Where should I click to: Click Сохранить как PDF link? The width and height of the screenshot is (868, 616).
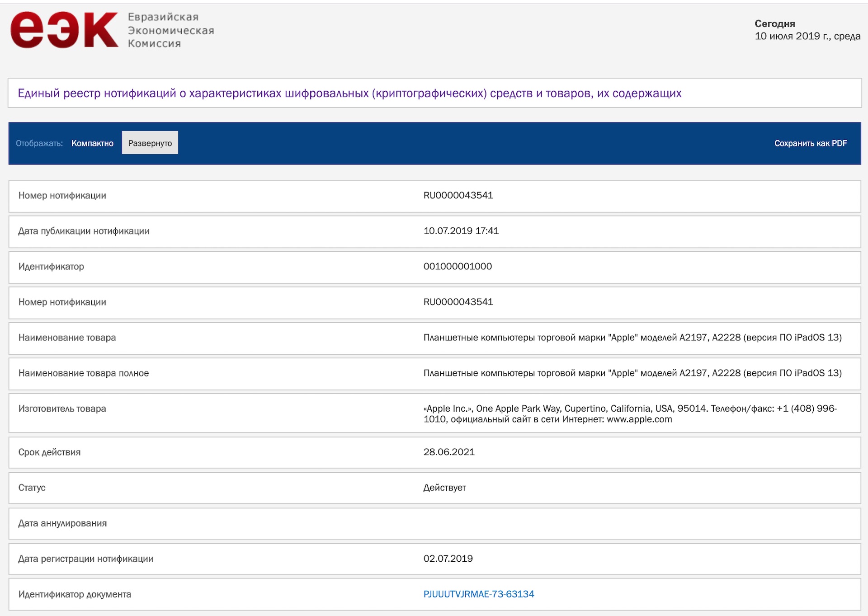tap(810, 143)
